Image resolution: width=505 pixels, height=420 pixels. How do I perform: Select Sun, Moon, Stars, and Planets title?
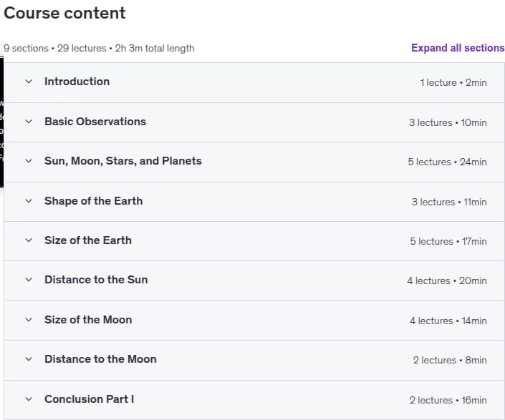click(x=123, y=161)
